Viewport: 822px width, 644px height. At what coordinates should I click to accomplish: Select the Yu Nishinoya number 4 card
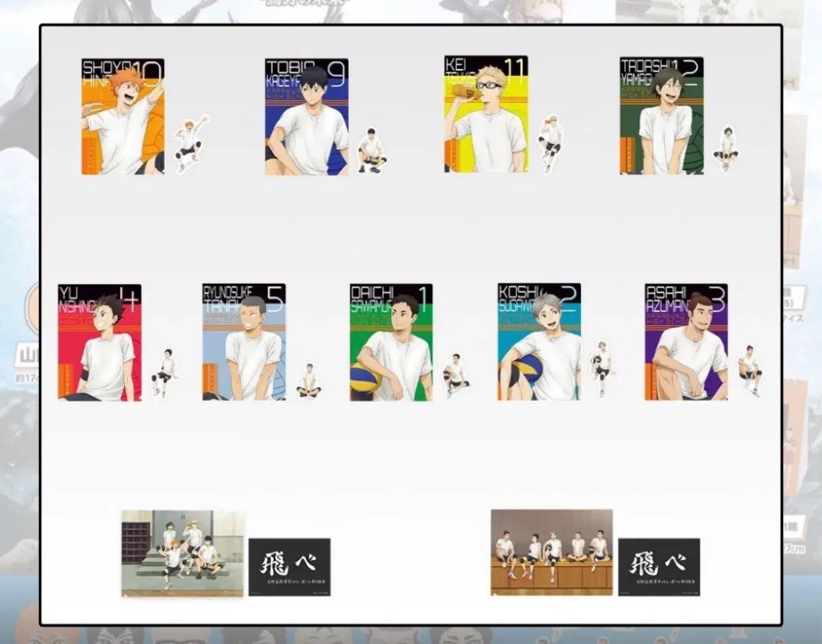pyautogui.click(x=99, y=343)
